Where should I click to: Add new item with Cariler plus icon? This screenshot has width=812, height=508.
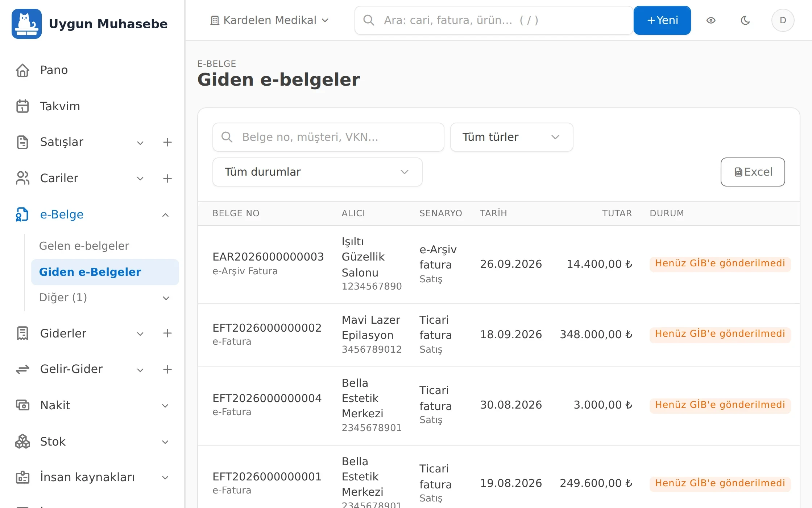pos(167,179)
